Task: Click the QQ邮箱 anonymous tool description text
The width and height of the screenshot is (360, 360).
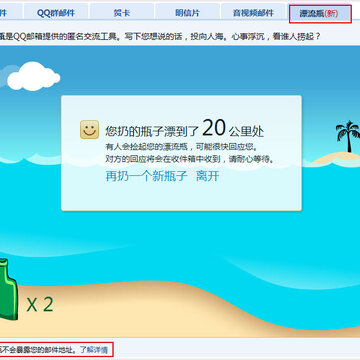Action: [160, 36]
